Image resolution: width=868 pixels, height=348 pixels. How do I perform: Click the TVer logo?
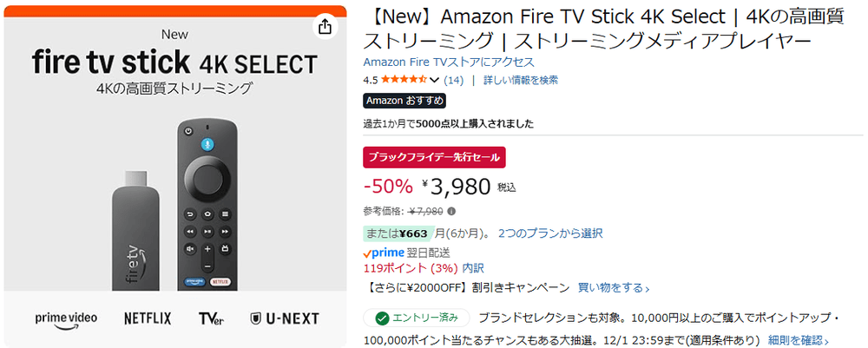coord(211,318)
